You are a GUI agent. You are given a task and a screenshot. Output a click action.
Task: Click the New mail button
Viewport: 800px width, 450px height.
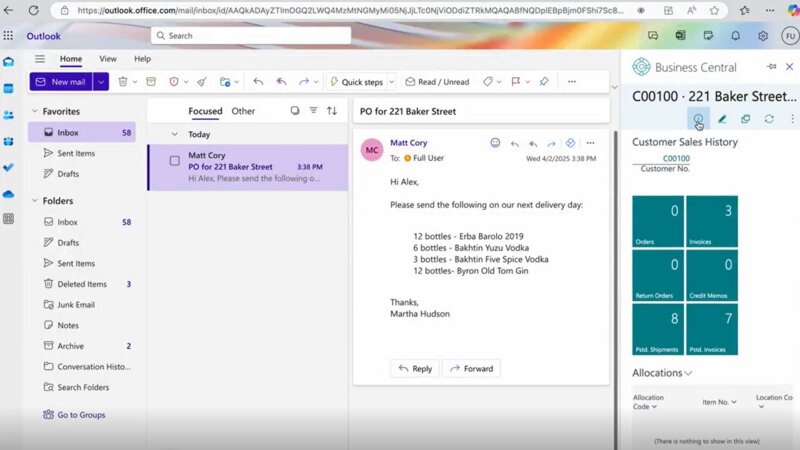point(61,82)
